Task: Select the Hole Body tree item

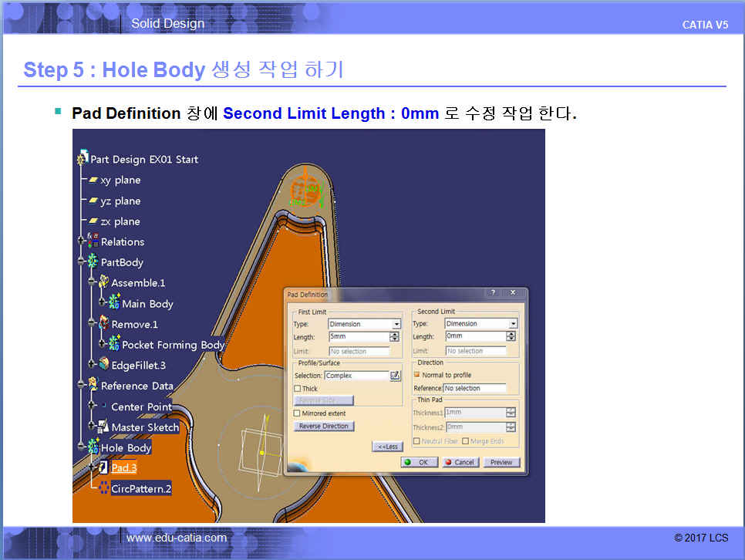Action: (126, 447)
